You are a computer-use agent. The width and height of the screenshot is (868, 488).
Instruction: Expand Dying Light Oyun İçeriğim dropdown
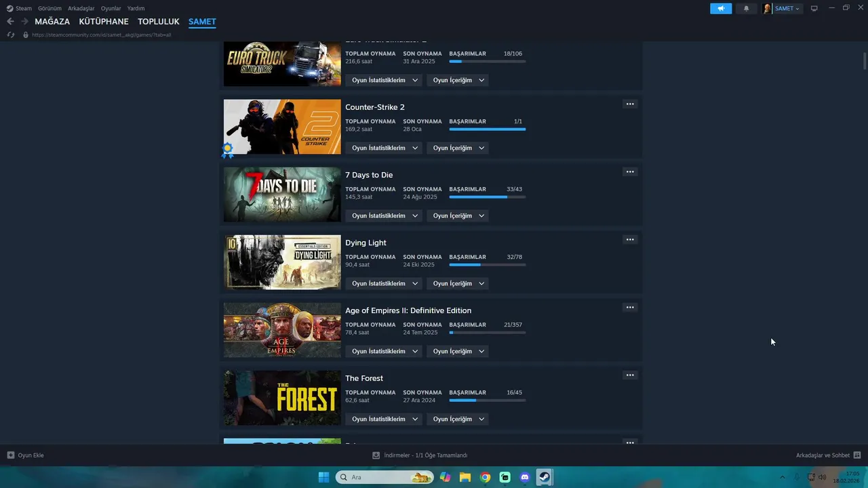[x=458, y=283]
